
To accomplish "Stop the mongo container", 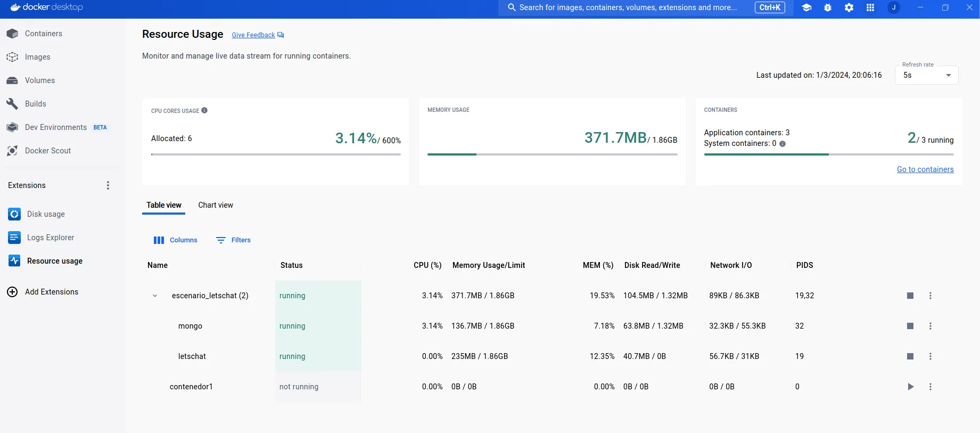I will click(910, 326).
